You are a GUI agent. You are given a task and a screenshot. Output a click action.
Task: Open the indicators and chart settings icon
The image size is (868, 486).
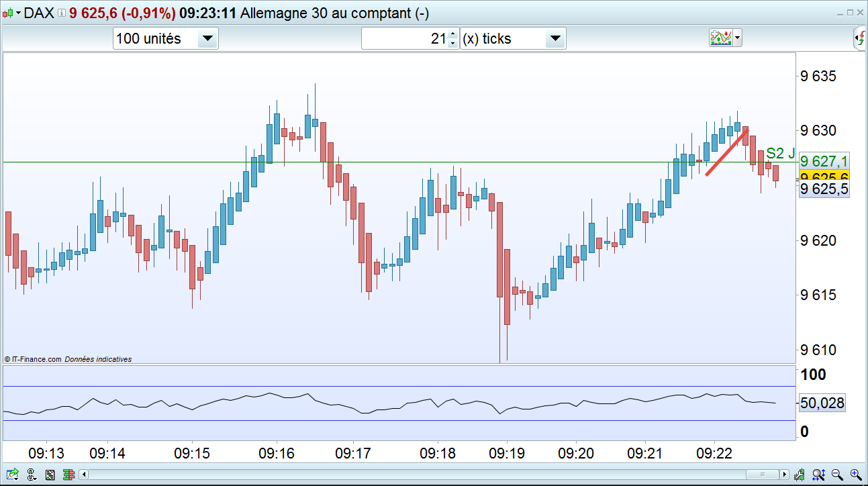pos(720,38)
